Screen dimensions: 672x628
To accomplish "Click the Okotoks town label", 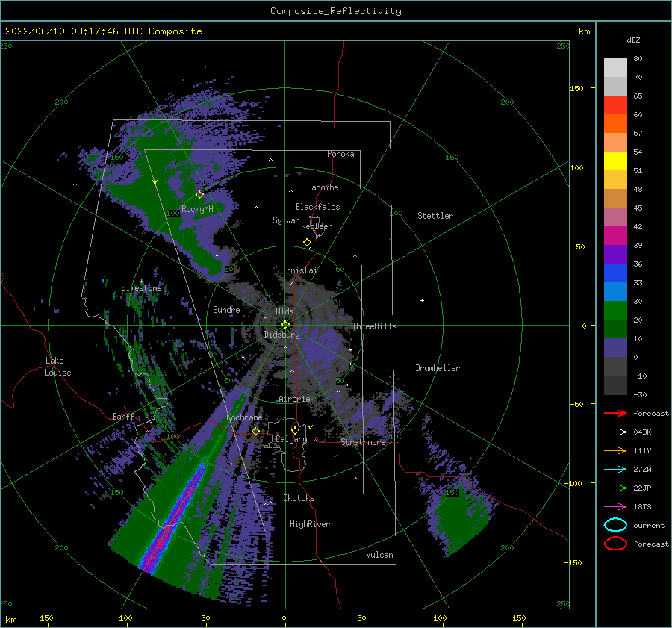I will click(299, 498).
